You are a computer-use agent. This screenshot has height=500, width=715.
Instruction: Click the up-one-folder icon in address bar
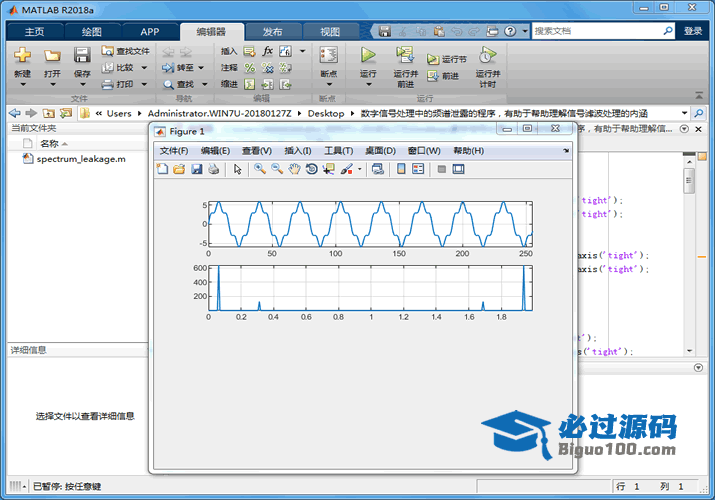49,113
